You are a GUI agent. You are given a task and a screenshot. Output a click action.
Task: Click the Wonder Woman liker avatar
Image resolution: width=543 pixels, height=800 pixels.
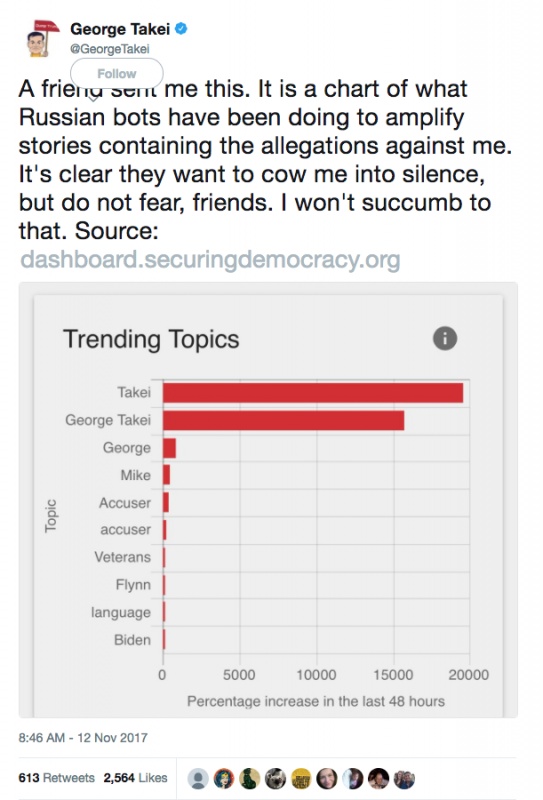click(224, 779)
